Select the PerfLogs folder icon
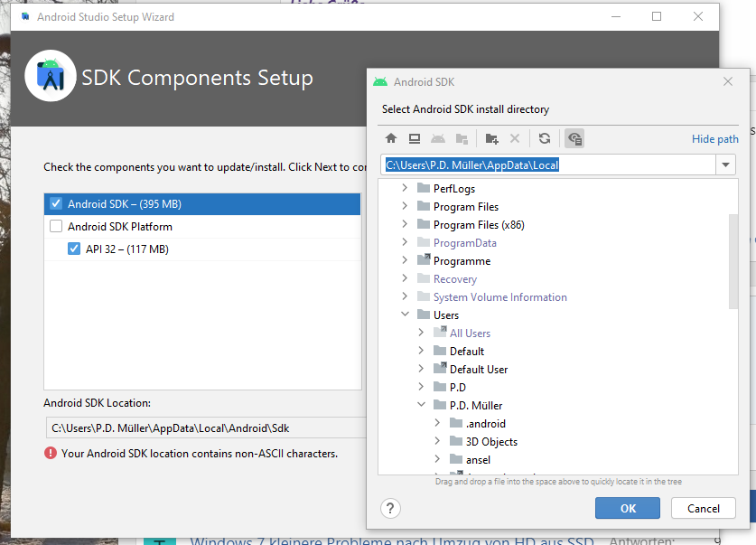 point(424,188)
